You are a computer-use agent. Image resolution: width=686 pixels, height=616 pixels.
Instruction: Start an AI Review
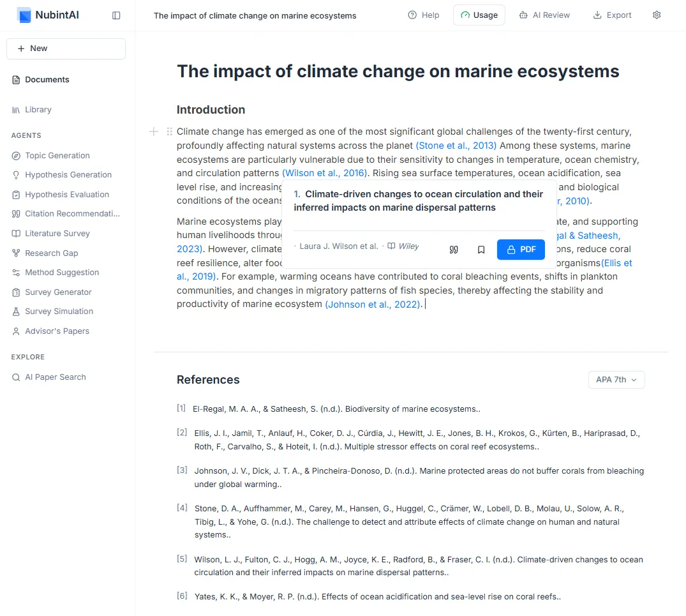(544, 15)
